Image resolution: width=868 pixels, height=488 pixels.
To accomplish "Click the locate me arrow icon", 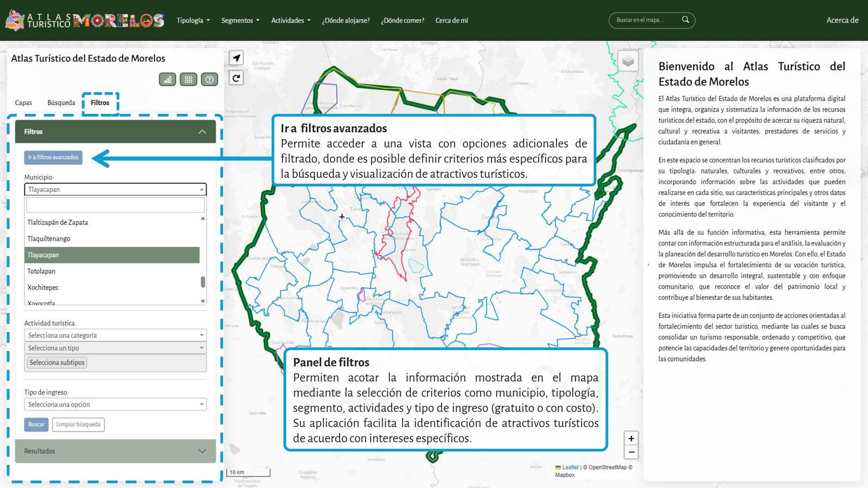I will (x=237, y=58).
